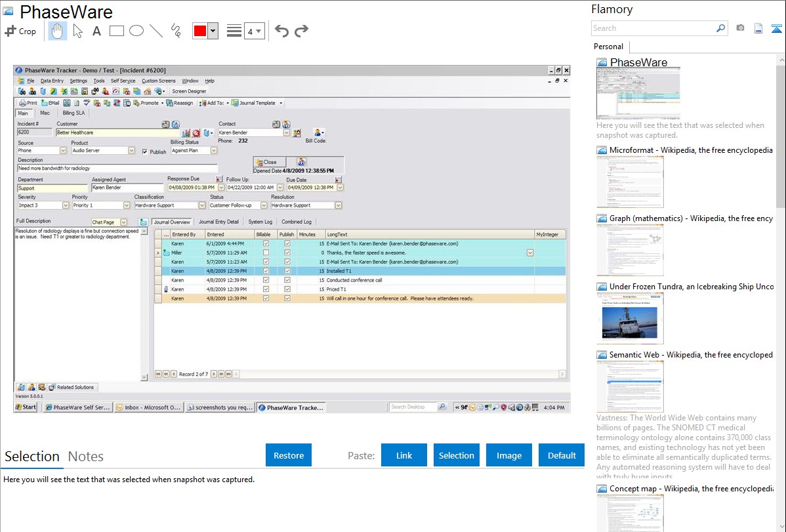Expand the Source dropdown showing Phone

[63, 150]
